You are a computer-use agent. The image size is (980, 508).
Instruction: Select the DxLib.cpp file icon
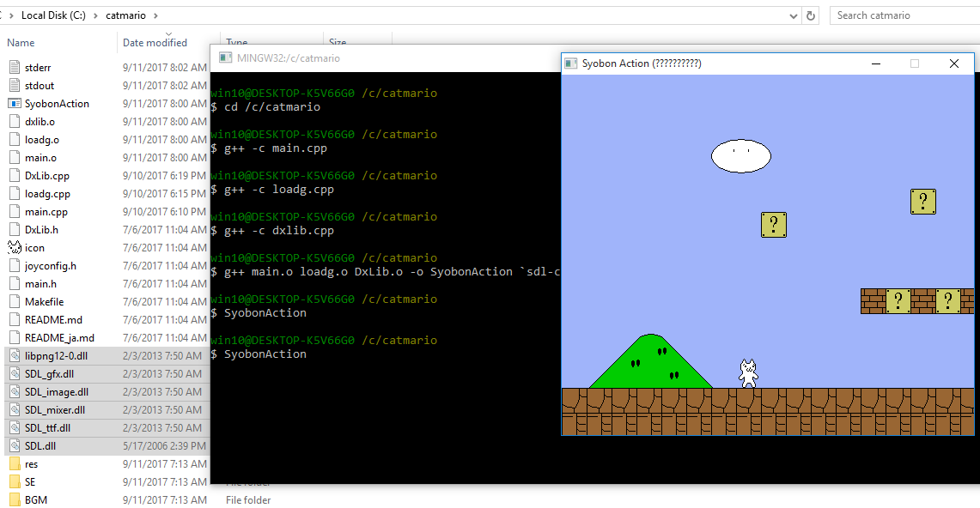pos(15,176)
